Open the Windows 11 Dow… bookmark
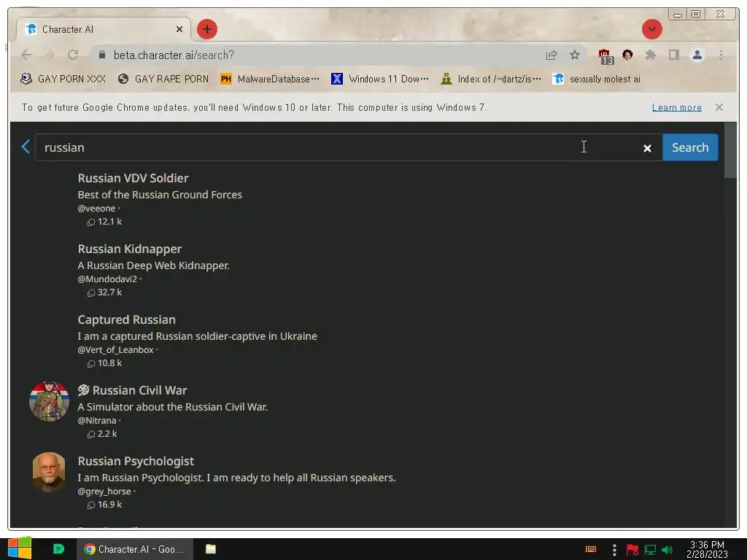Image resolution: width=747 pixels, height=560 pixels. point(379,79)
